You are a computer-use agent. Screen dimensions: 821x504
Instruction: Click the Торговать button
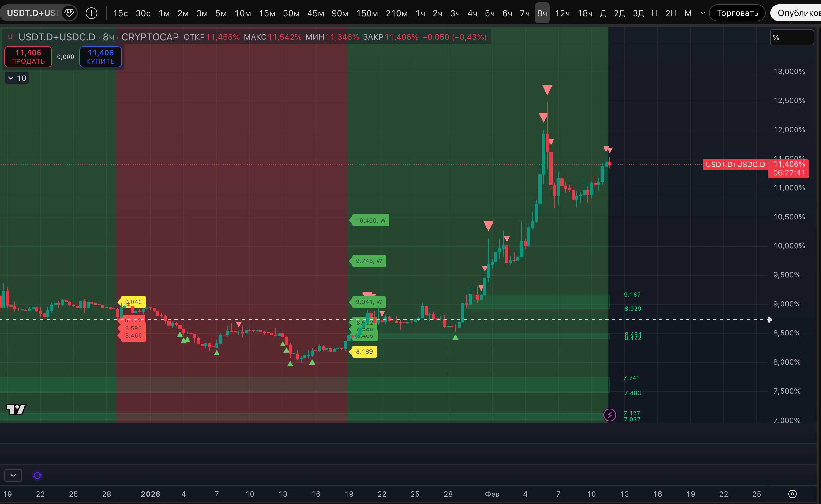(737, 13)
